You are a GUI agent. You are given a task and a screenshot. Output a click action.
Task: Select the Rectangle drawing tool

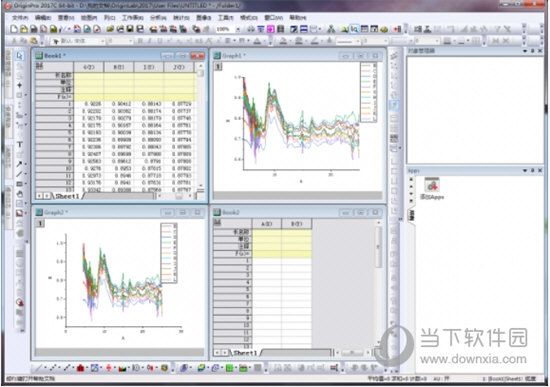pos(19,184)
